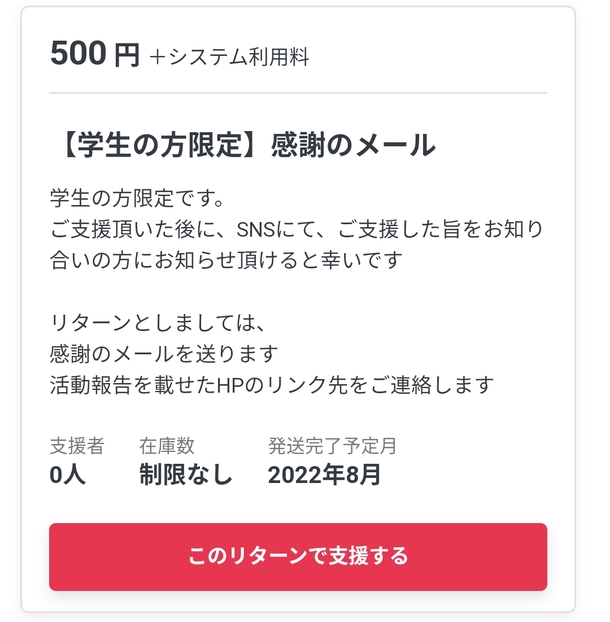Click the 制限なし stock value
The height and width of the screenshot is (622, 610).
point(186,474)
